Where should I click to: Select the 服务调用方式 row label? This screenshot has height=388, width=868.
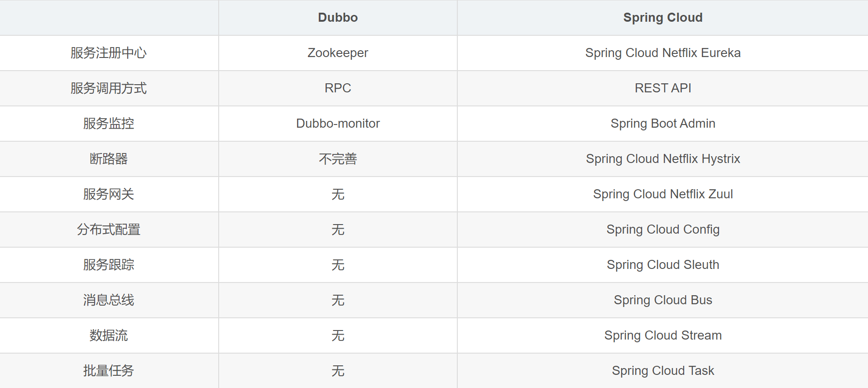point(109,88)
